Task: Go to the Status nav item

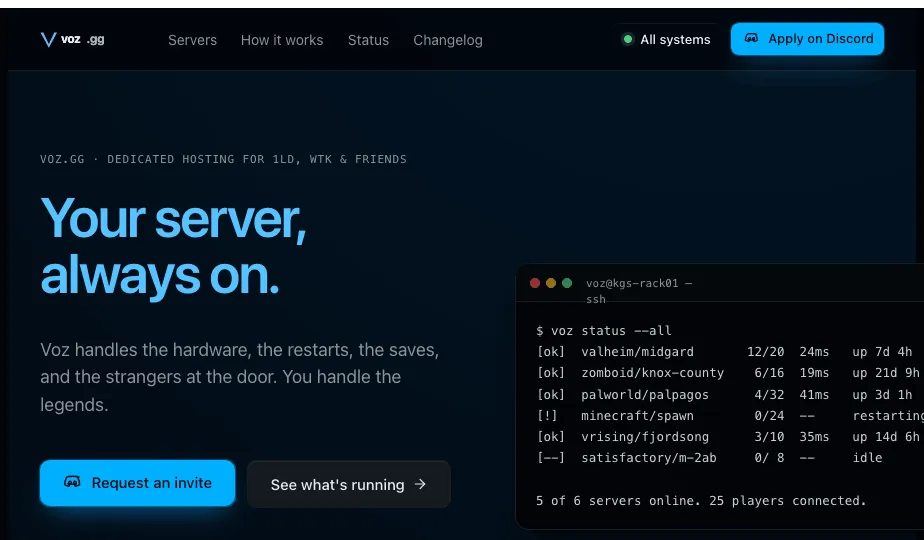Action: tap(368, 40)
